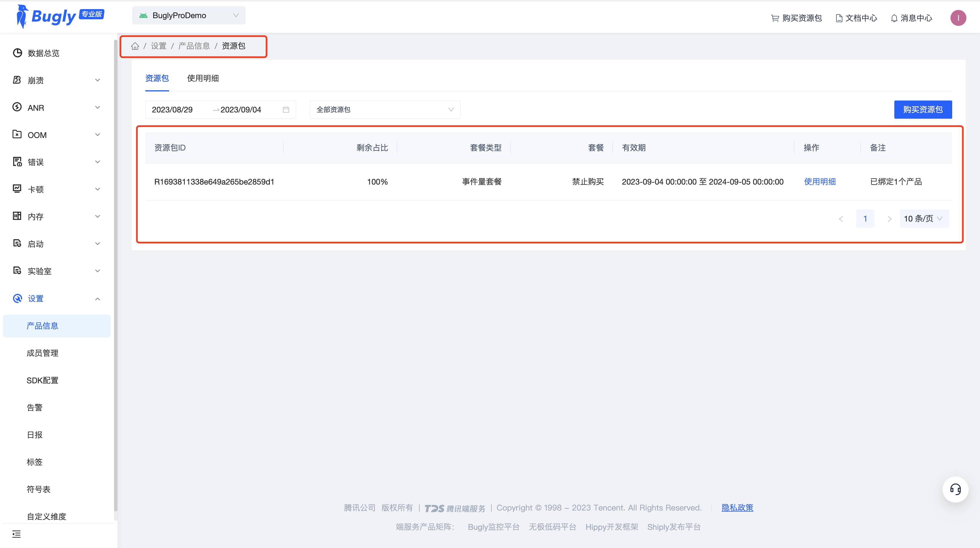Expand the 崩溃 menu chevron

click(98, 80)
